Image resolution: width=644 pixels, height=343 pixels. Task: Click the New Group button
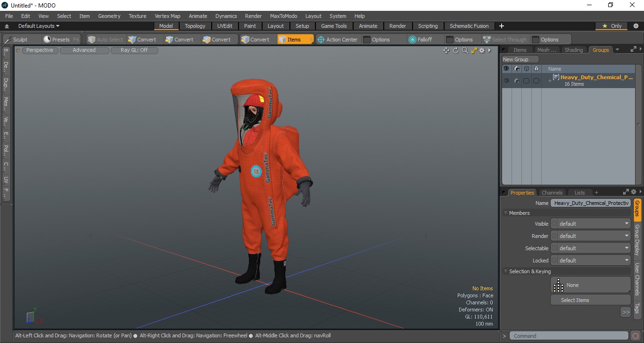pos(520,59)
